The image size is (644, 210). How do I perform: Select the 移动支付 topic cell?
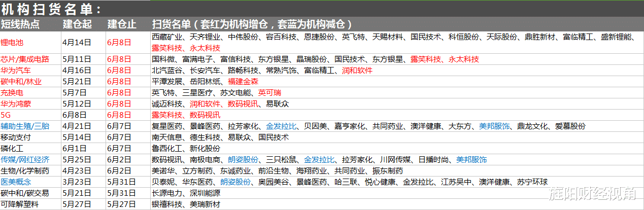[x=16, y=137]
